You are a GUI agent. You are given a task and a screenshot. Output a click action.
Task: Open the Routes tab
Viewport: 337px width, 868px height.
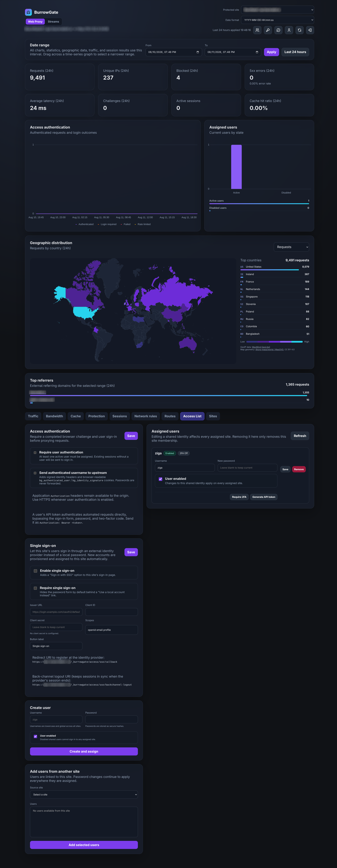point(170,416)
